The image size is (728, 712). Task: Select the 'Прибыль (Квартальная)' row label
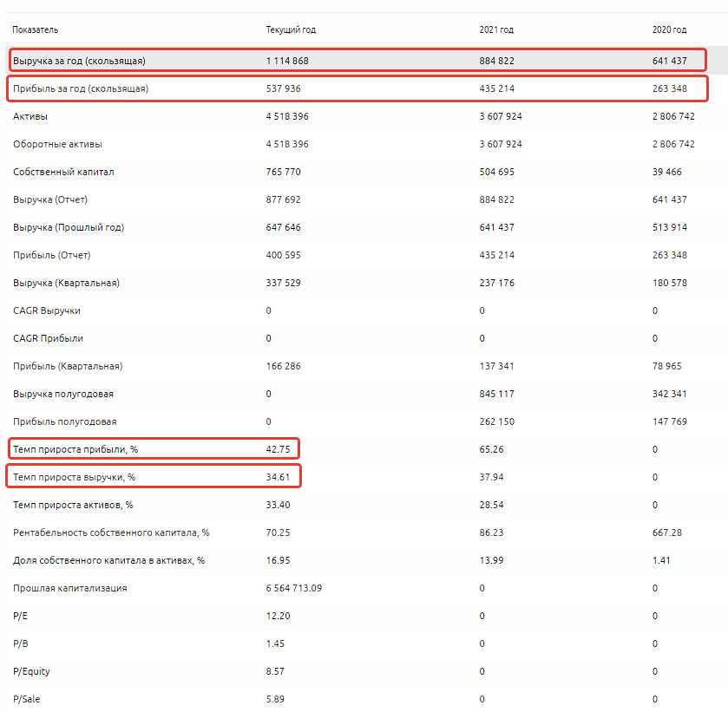click(x=68, y=366)
